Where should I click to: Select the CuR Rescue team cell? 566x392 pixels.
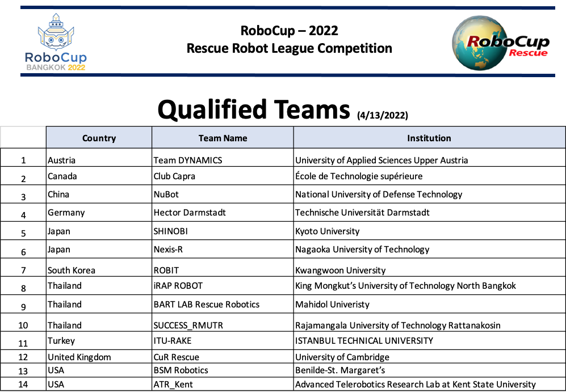pos(223,357)
